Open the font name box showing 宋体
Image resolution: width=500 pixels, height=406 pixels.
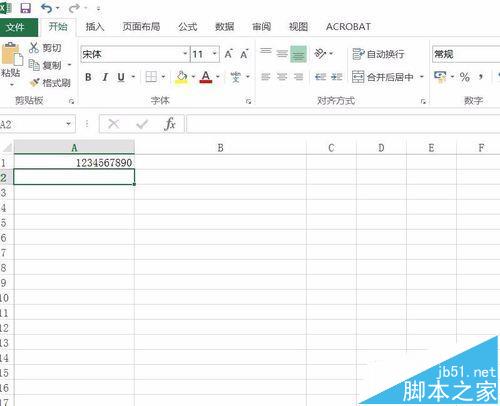click(135, 54)
